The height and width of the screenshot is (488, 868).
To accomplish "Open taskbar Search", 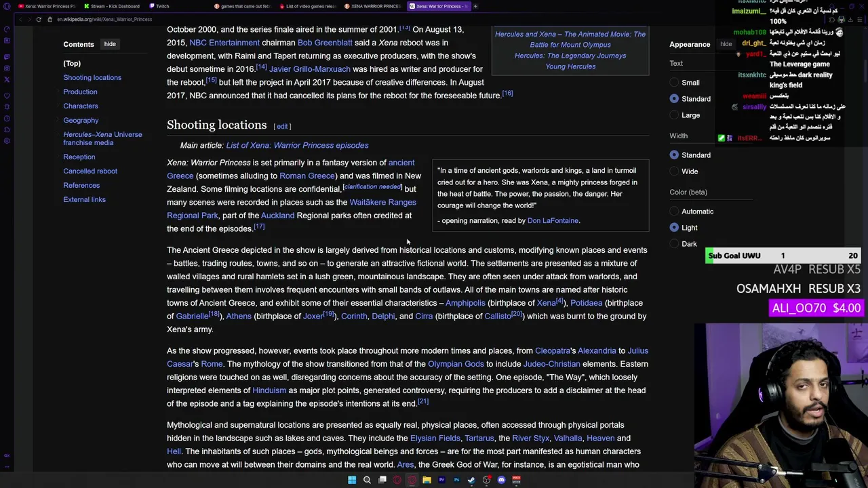I will [x=367, y=480].
